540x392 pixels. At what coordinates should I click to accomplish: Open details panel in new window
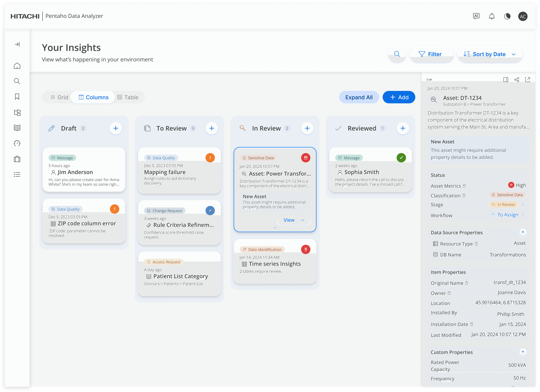point(528,79)
